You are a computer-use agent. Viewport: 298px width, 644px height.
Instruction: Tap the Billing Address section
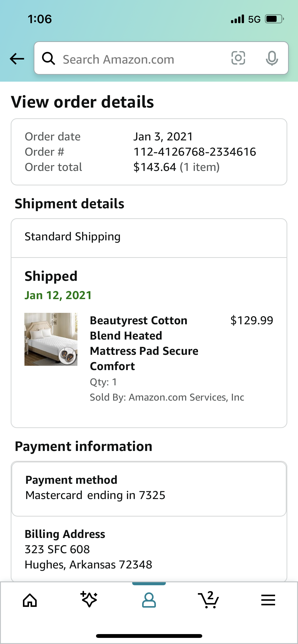[x=149, y=549]
